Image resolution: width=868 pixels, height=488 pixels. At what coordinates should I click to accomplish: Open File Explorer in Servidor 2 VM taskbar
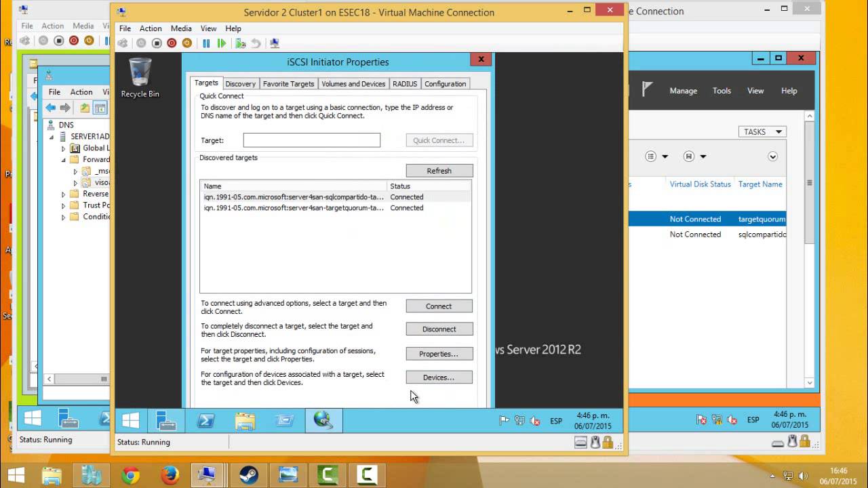point(245,421)
